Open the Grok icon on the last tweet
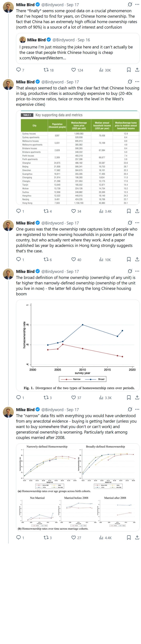Viewport: 141px width, 644px height. [x=130, y=409]
